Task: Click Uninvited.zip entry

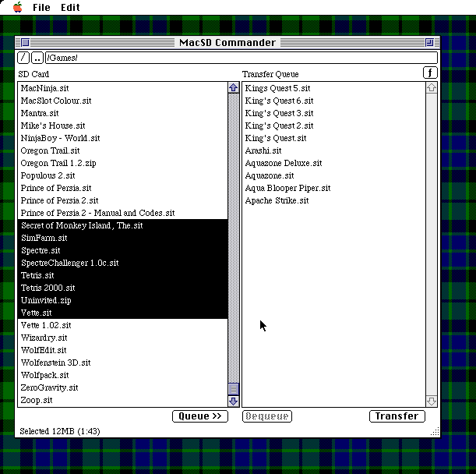Action: (122, 300)
